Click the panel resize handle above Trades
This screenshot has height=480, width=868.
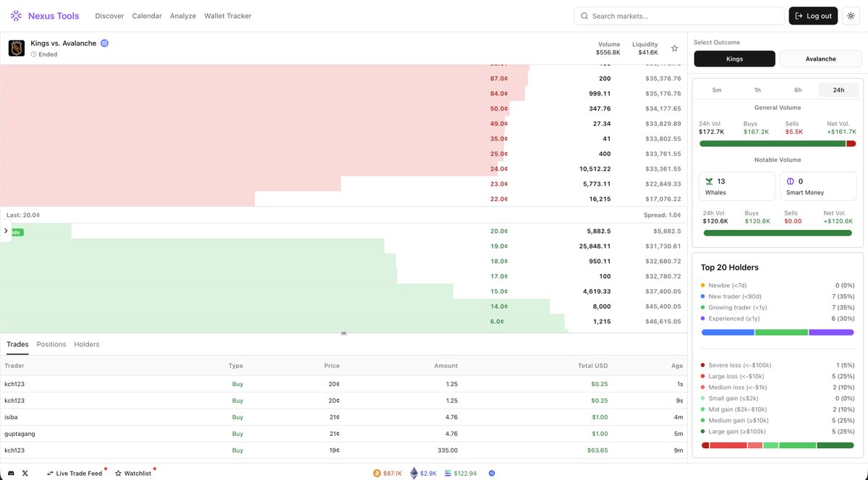pyautogui.click(x=344, y=333)
